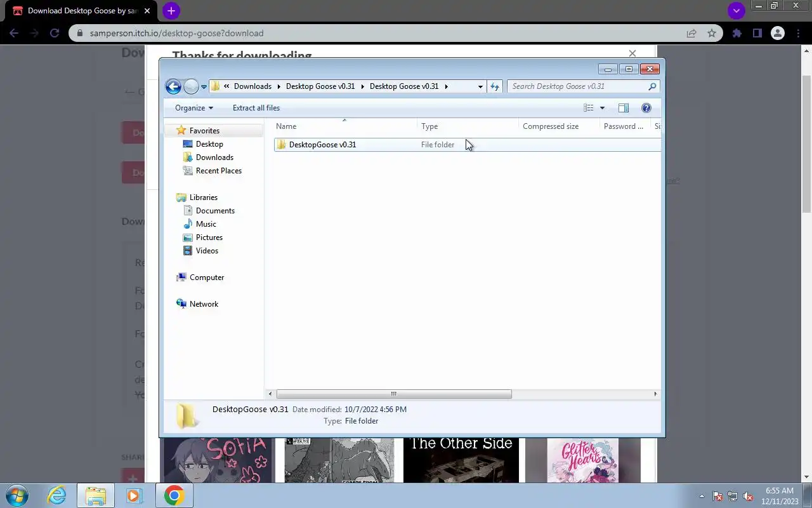Sort by Compressed size column
812x508 pixels.
[560, 126]
